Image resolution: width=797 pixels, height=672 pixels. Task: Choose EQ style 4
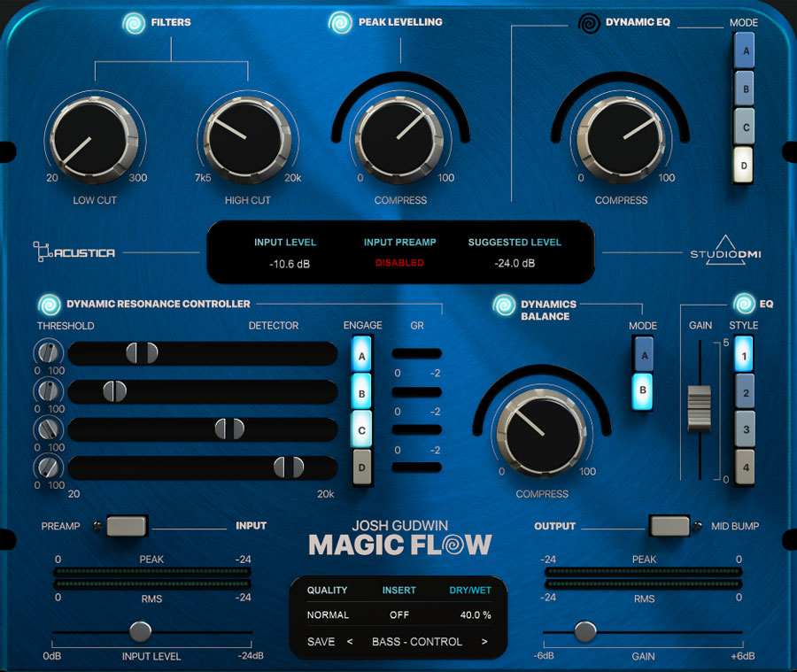pyautogui.click(x=745, y=467)
